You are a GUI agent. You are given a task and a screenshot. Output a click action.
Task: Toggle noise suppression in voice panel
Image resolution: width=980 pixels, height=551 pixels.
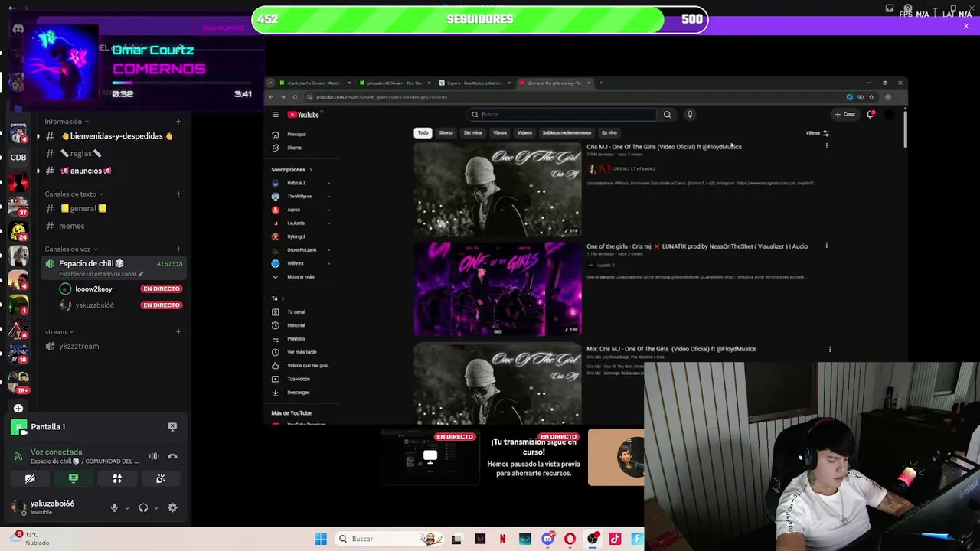154,456
